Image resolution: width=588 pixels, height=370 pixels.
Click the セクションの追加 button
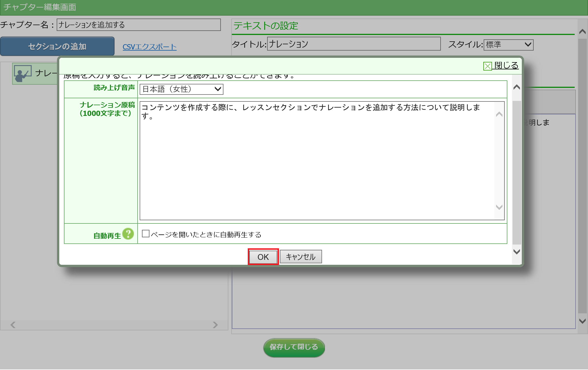point(57,47)
